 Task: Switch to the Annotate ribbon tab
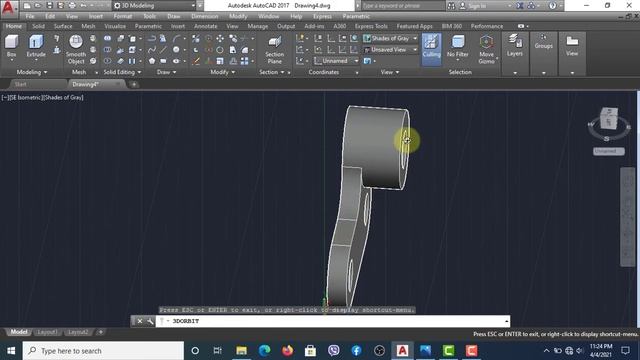206,26
